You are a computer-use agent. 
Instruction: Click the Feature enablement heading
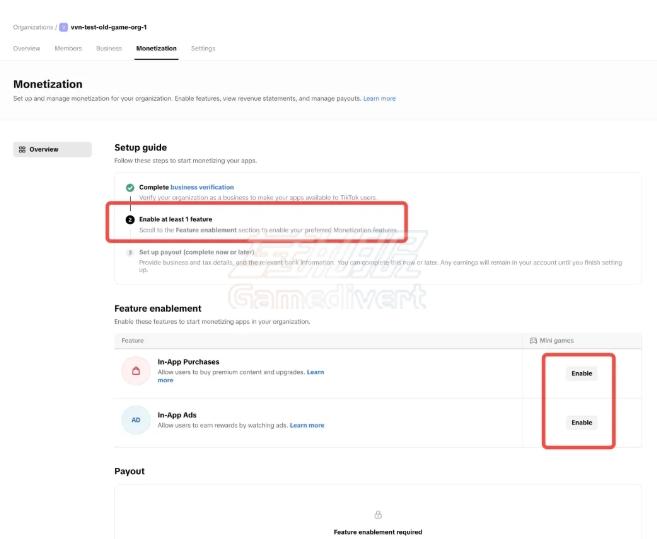click(x=158, y=308)
